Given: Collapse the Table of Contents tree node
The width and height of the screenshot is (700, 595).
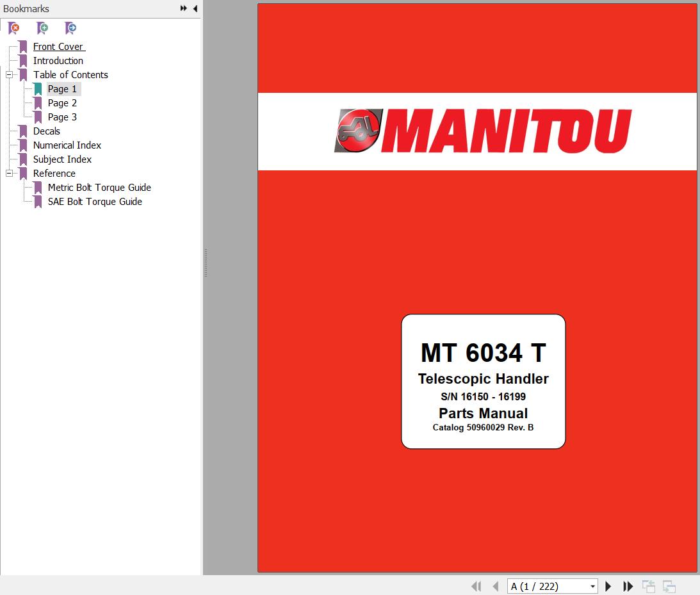Looking at the screenshot, I should [10, 74].
